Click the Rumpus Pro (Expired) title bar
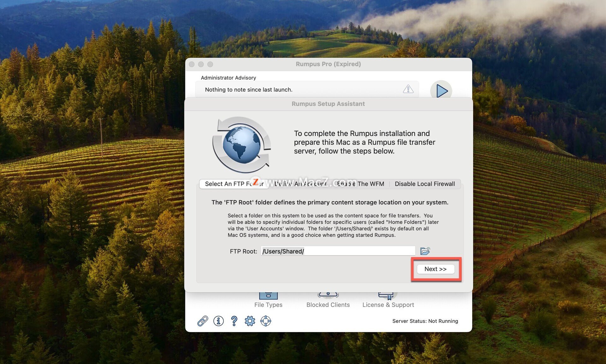The height and width of the screenshot is (364, 606). tap(328, 64)
